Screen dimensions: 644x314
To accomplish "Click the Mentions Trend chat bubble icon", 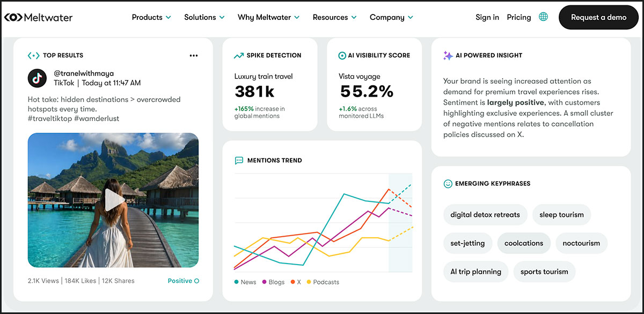I will click(x=239, y=160).
